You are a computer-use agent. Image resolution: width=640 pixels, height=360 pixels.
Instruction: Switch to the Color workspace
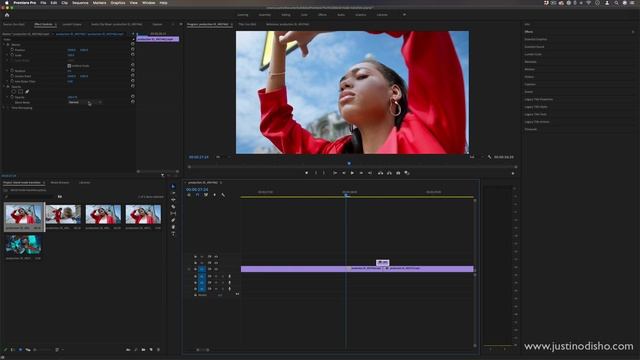[304, 15]
